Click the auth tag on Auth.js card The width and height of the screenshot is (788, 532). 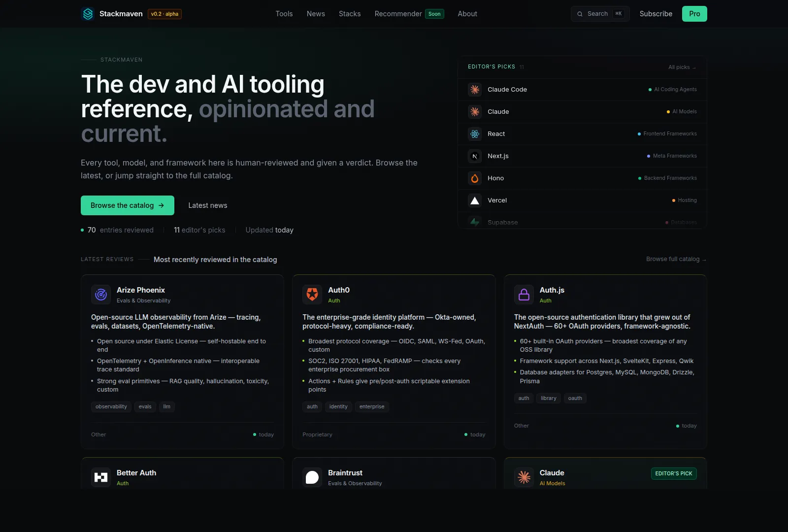point(524,399)
